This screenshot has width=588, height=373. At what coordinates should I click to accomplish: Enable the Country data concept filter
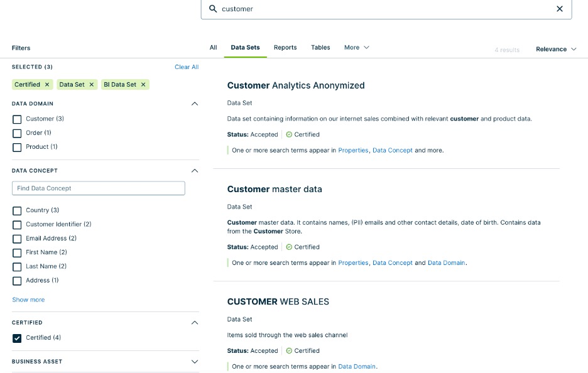click(x=17, y=210)
